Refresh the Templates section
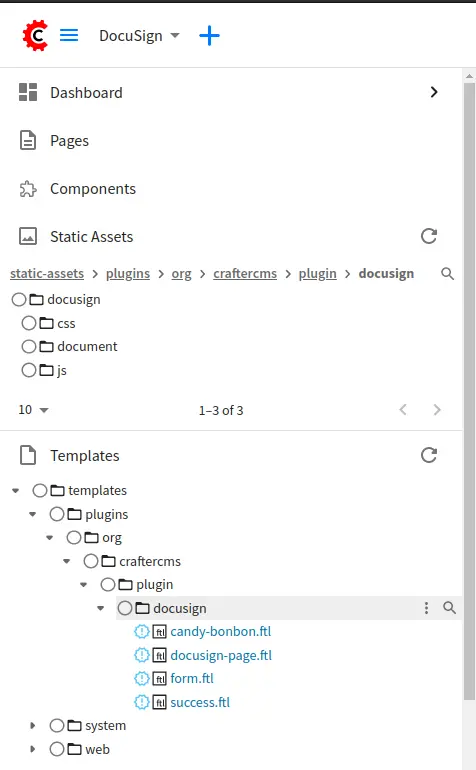476x770 pixels. (x=429, y=455)
